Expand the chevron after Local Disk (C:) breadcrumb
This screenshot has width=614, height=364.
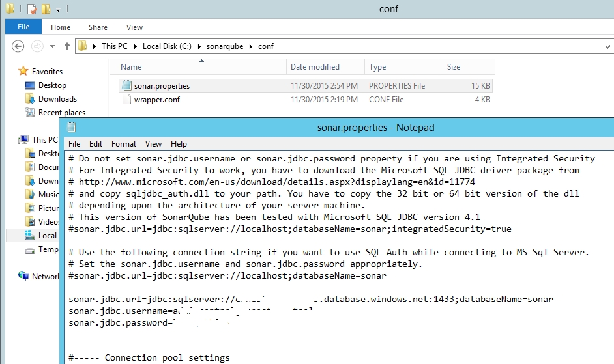coord(199,46)
